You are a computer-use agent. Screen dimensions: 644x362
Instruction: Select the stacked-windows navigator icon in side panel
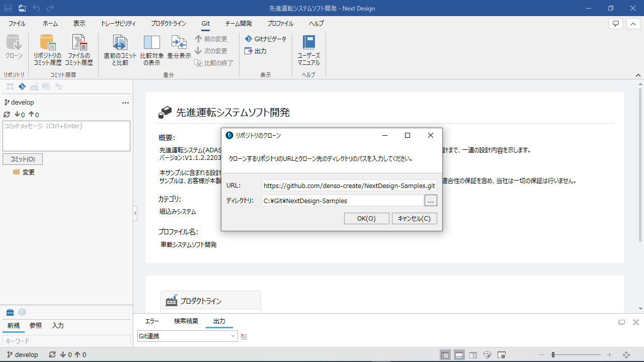click(46, 86)
